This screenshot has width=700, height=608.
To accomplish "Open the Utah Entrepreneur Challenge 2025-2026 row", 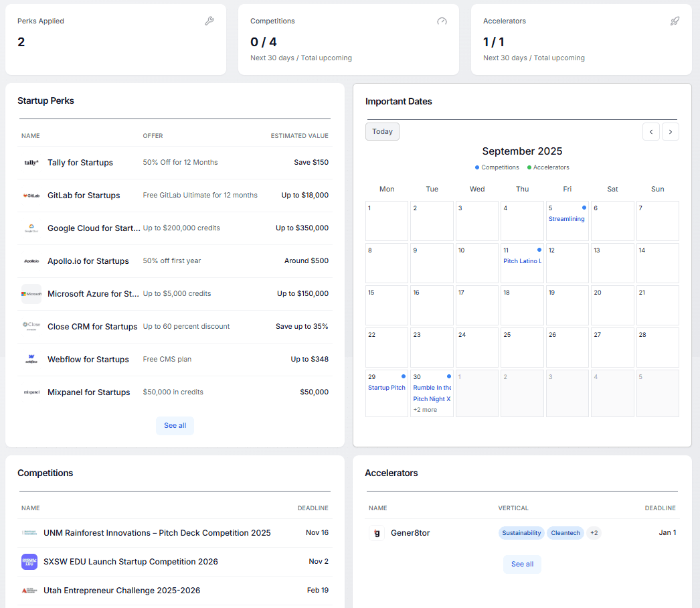I will (x=175, y=591).
